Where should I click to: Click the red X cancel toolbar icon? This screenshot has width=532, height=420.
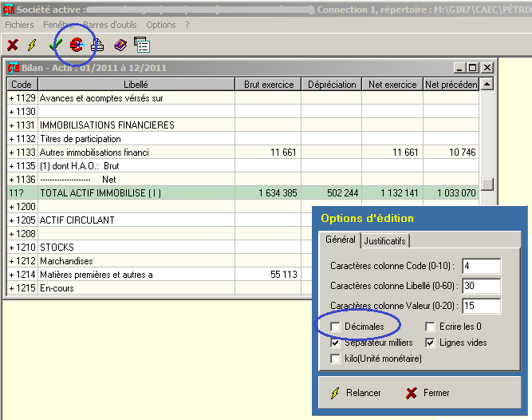point(13,45)
